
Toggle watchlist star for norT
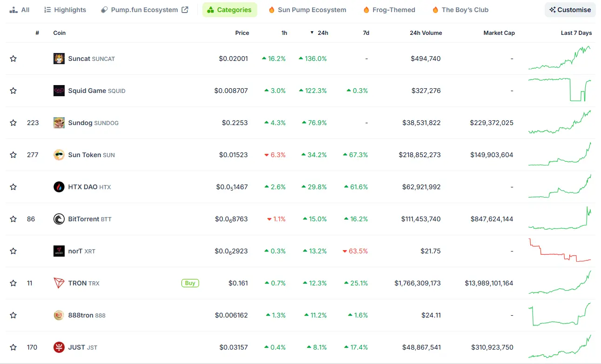(13, 251)
